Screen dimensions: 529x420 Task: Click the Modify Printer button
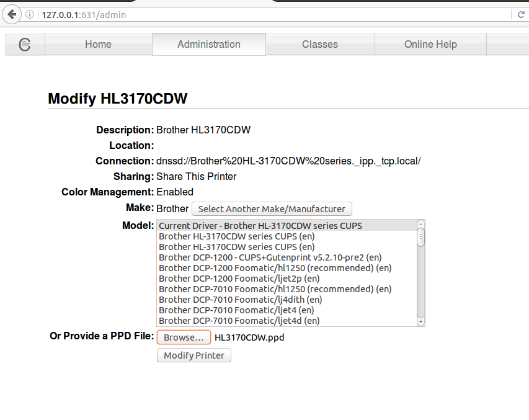point(194,355)
